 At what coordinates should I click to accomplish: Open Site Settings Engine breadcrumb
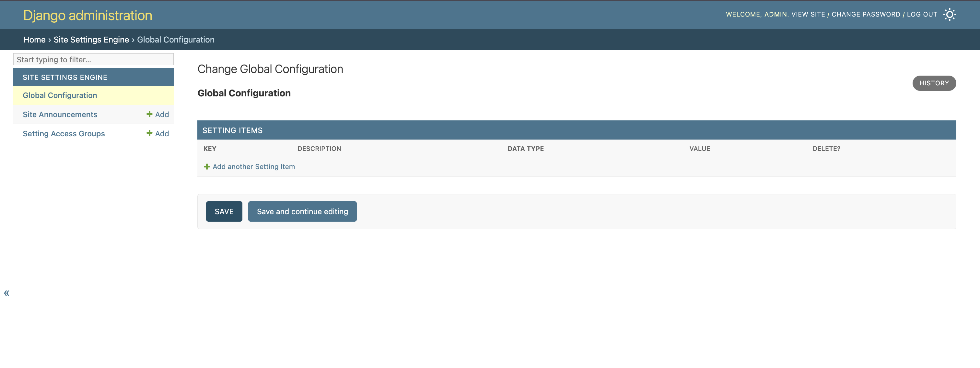91,40
